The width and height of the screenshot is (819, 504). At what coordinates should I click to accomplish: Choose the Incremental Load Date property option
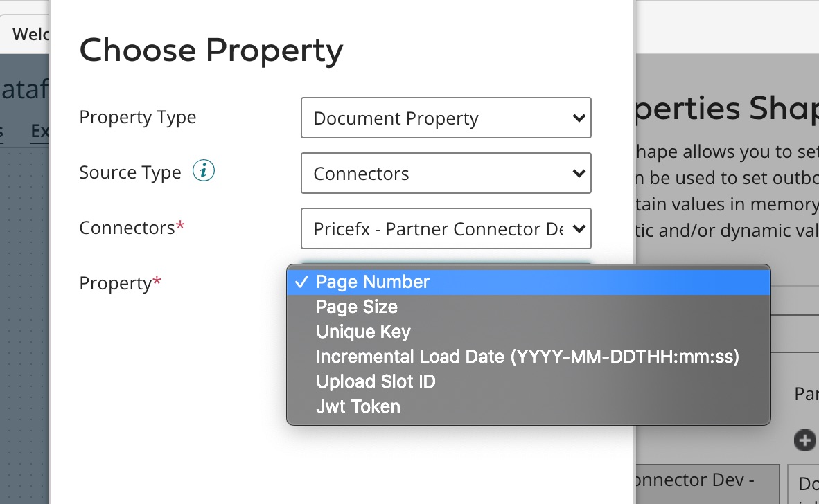[527, 356]
